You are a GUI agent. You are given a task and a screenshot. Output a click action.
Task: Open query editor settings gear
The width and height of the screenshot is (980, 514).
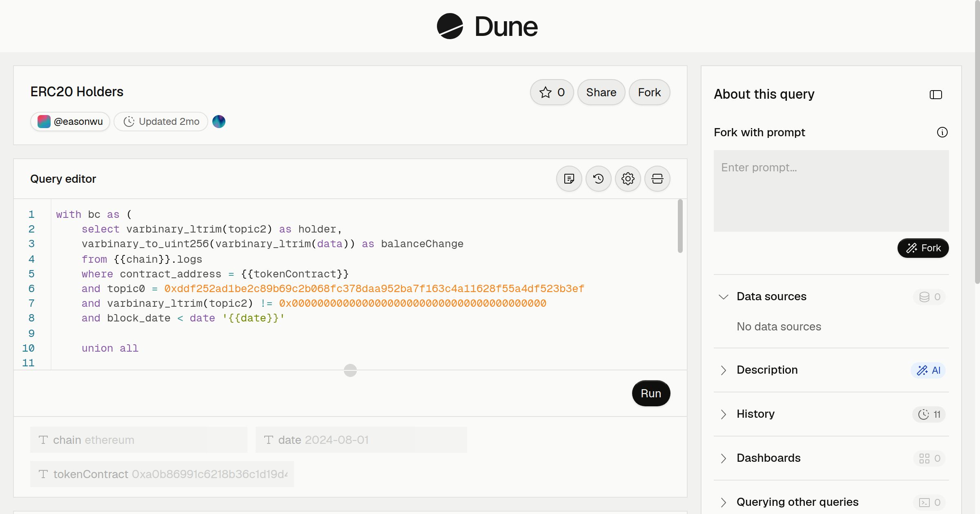628,179
